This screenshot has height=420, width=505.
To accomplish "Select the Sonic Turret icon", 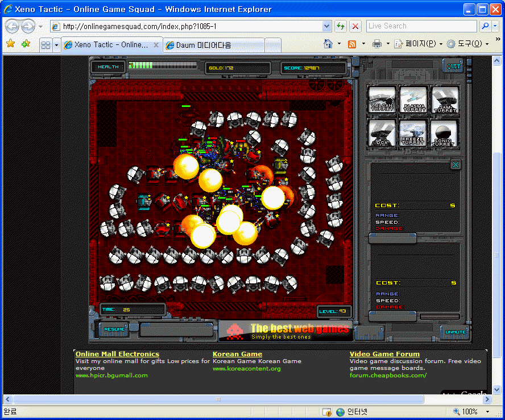I will pos(444,133).
